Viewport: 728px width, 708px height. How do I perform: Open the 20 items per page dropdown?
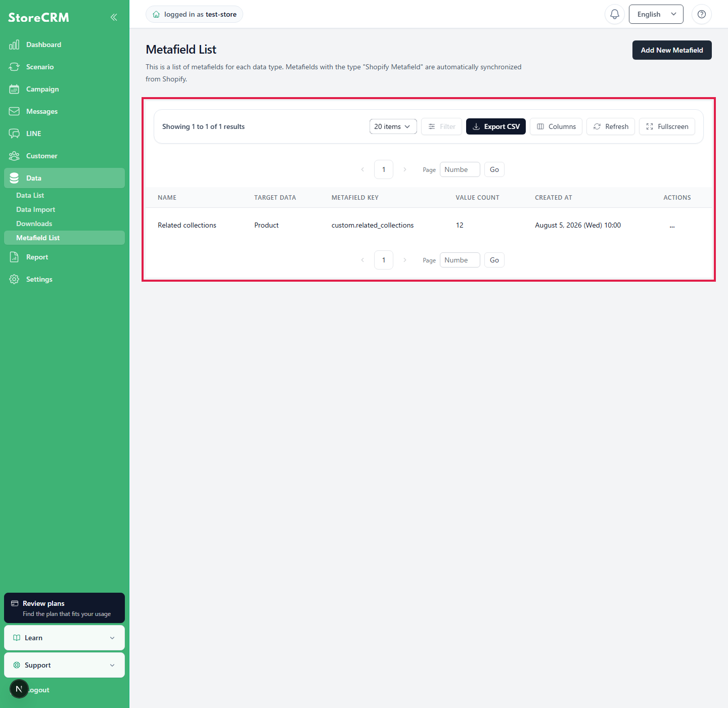click(393, 126)
